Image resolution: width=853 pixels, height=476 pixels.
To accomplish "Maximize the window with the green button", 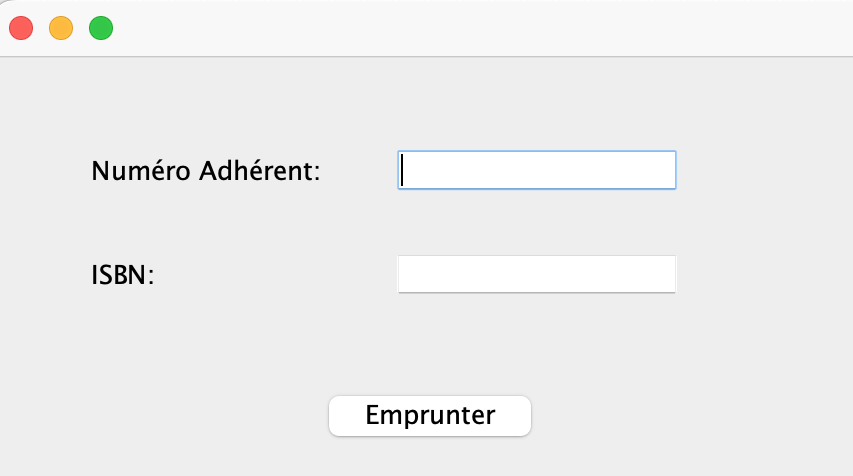I will coord(101,29).
